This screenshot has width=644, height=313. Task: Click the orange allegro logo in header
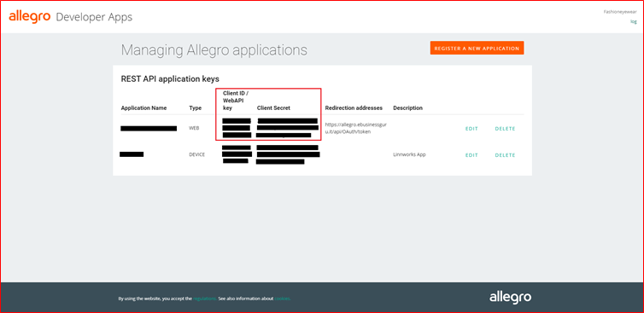pos(30,17)
